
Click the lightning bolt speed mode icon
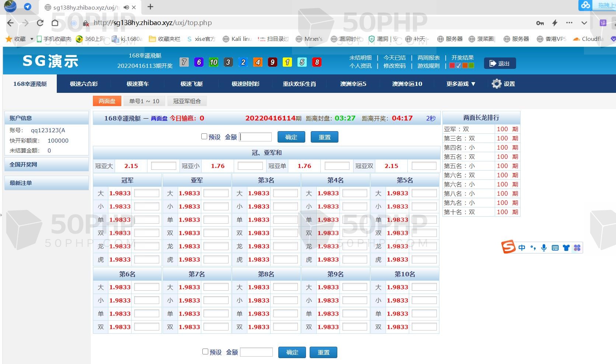coord(555,23)
